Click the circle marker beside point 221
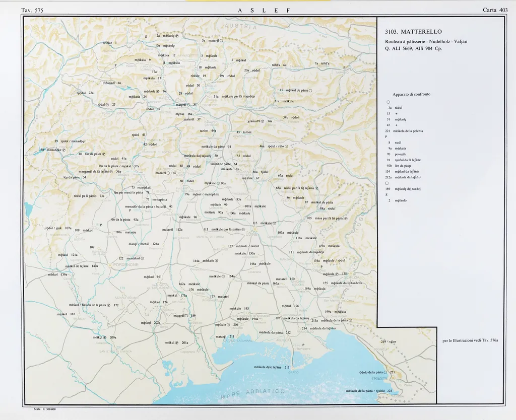Image resolution: width=516 pixels, height=420 pixels. (385, 372)
